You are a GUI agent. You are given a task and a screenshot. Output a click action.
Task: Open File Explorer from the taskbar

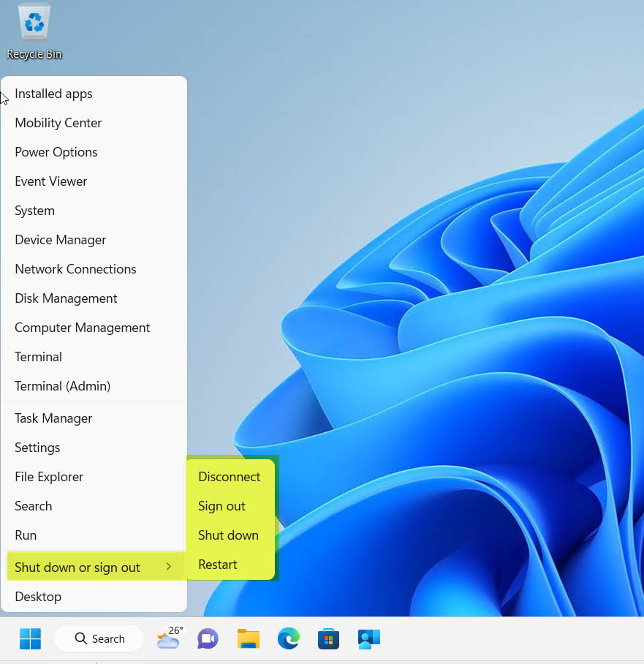pyautogui.click(x=248, y=638)
